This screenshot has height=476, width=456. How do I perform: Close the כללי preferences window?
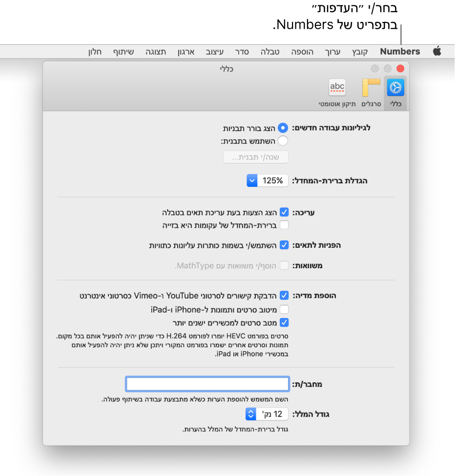click(400, 69)
